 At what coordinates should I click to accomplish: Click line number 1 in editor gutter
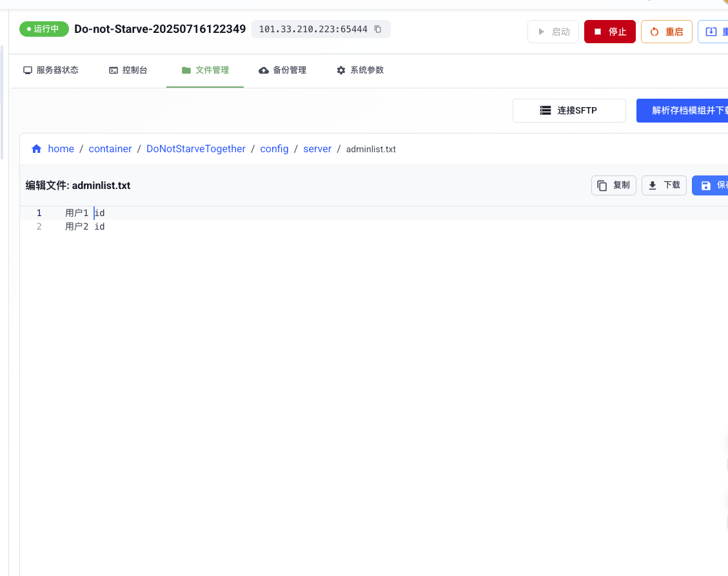tap(39, 213)
